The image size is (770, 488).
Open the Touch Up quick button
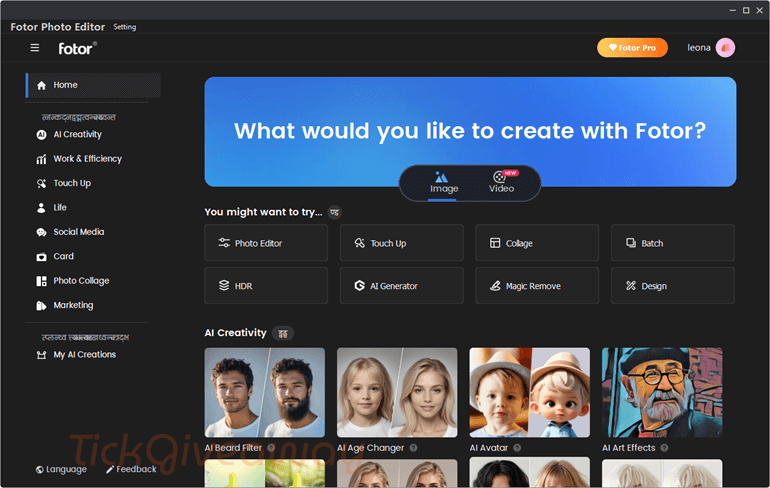point(402,243)
